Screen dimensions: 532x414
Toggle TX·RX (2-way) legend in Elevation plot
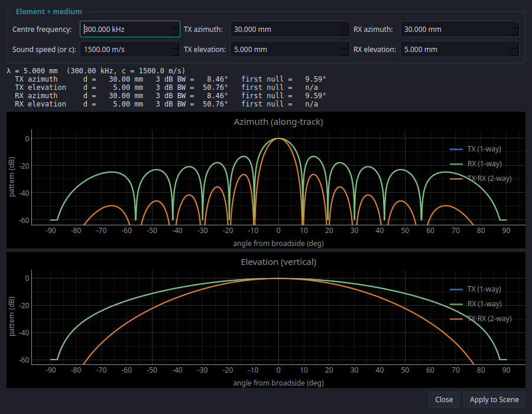click(x=480, y=319)
